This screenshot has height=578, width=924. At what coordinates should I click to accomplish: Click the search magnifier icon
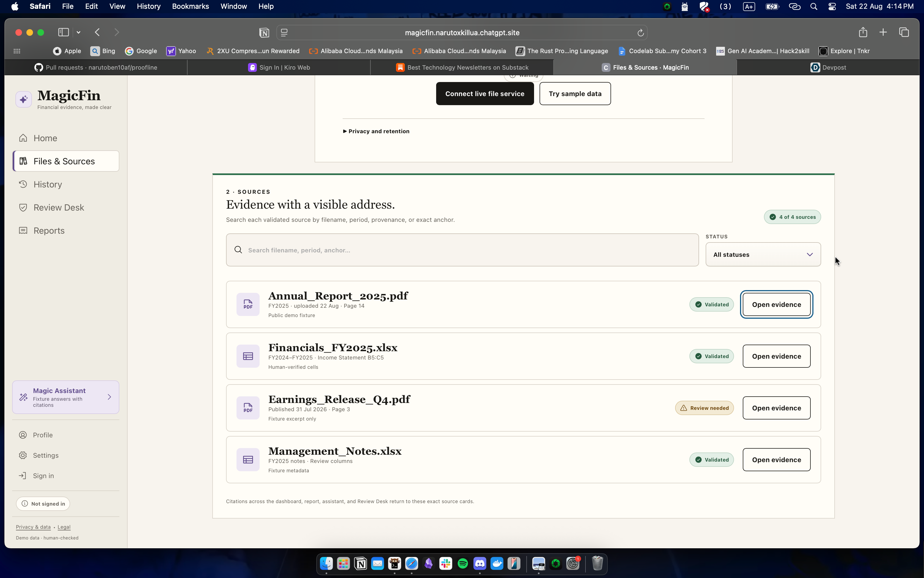pos(238,250)
